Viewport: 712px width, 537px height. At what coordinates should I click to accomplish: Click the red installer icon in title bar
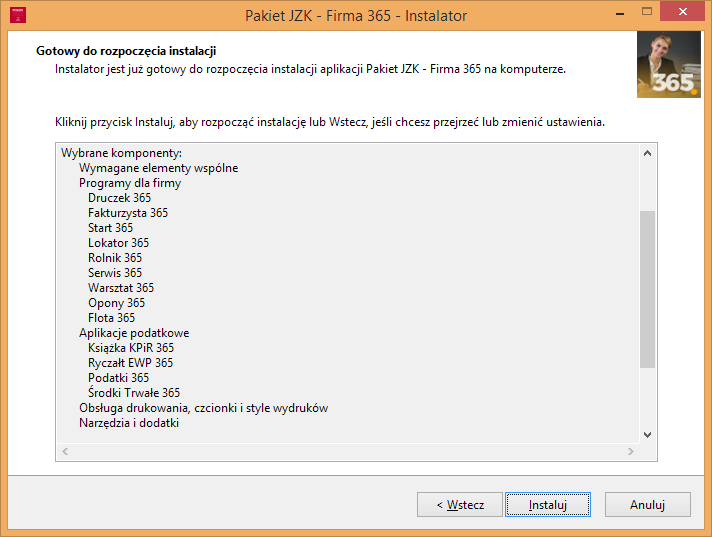point(18,15)
